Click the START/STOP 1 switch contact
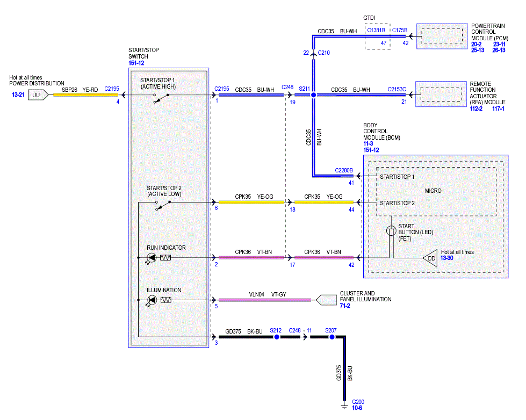 [x=161, y=98]
